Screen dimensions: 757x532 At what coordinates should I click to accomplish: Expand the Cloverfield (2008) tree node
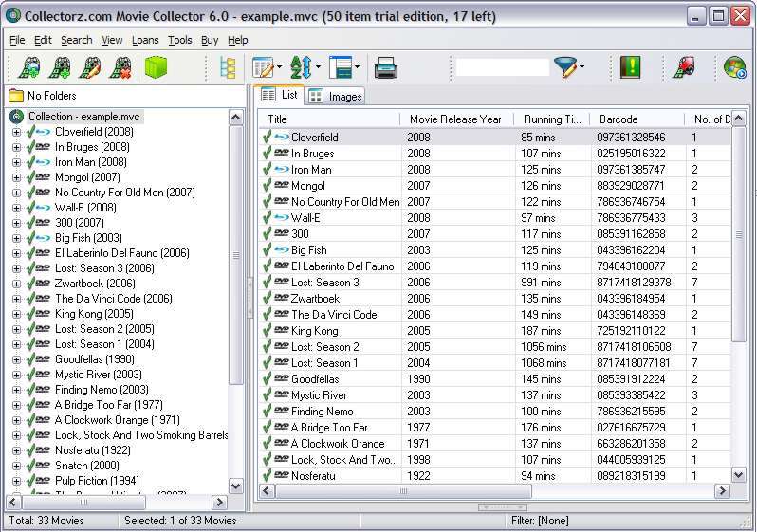point(16,132)
